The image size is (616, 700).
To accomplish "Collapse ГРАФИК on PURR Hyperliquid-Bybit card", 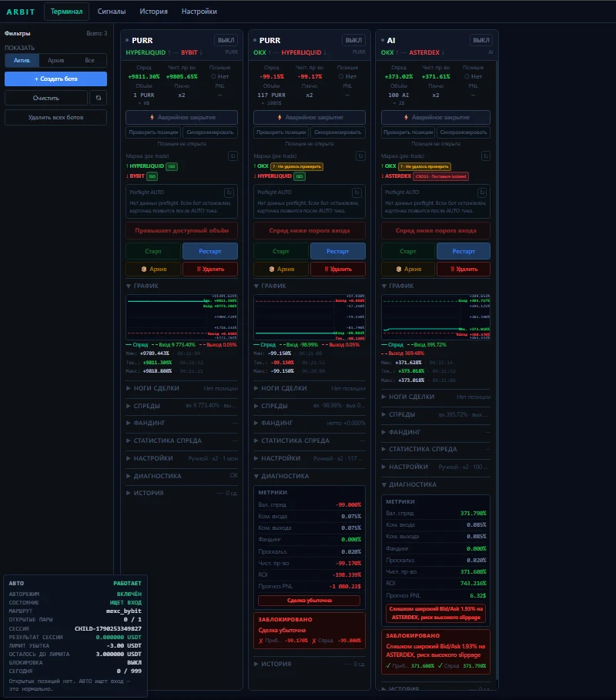I will click(182, 286).
